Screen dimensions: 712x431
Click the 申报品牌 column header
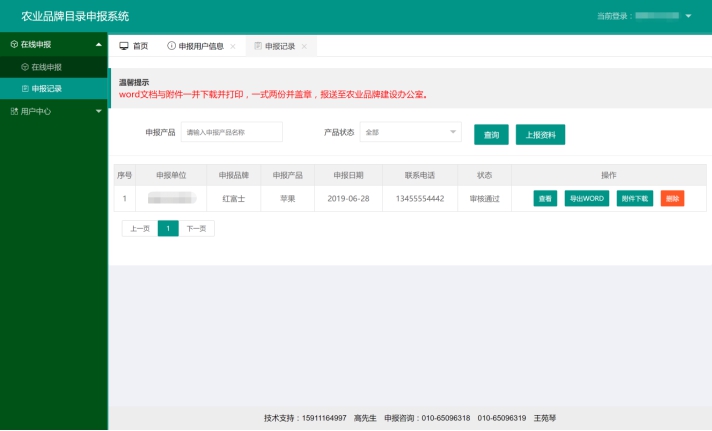pos(233,175)
